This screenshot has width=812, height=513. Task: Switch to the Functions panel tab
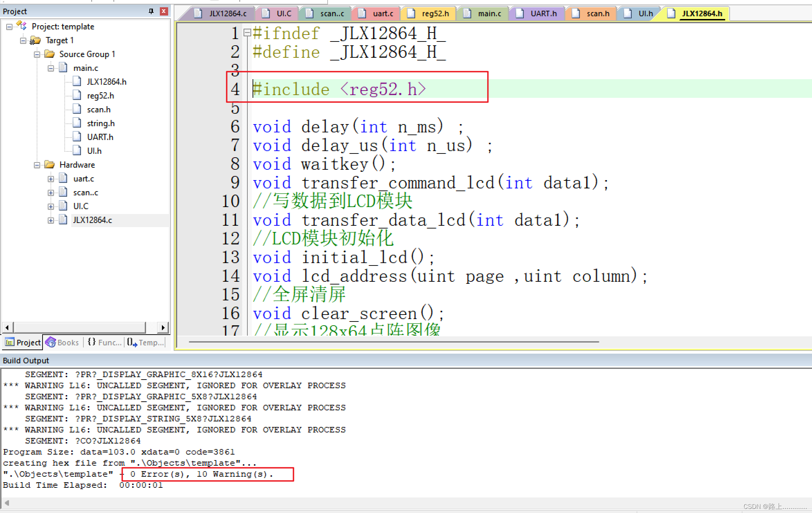[105, 342]
